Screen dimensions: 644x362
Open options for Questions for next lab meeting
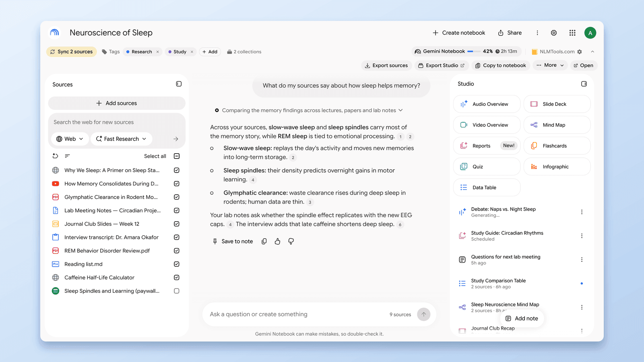point(582,260)
